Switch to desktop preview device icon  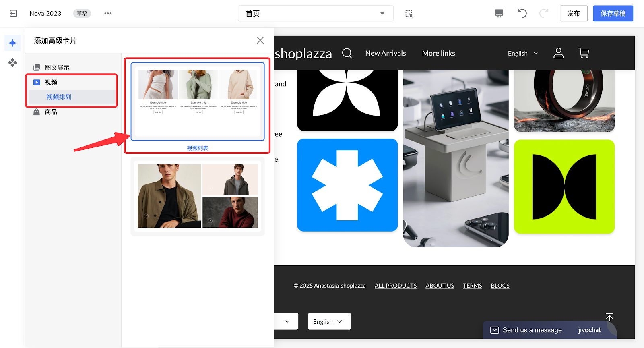(x=499, y=14)
